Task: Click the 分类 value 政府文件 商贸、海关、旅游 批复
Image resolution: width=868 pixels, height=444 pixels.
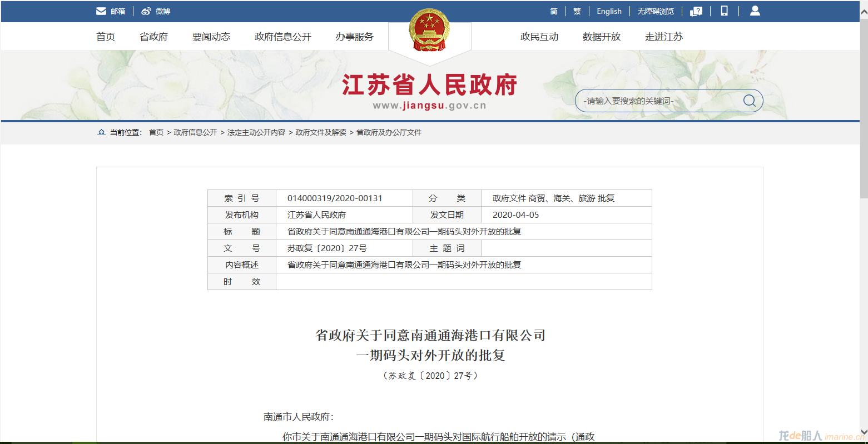Action: pos(553,198)
